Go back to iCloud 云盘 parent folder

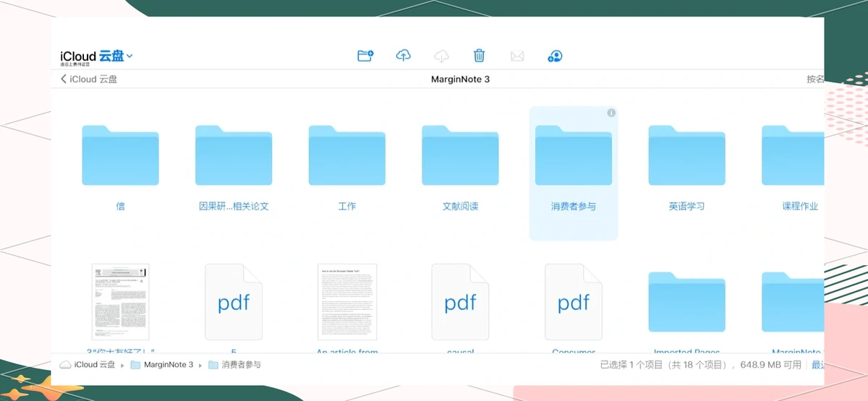point(89,79)
